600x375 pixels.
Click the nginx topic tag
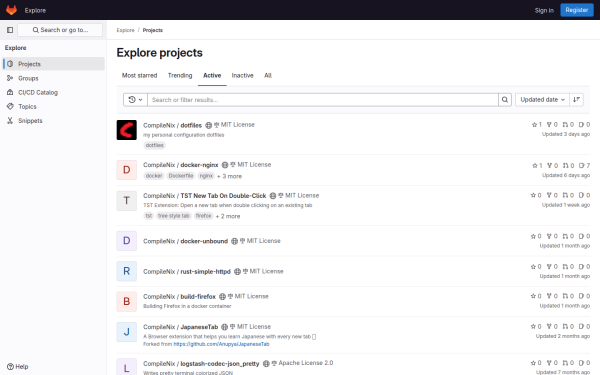coord(206,176)
